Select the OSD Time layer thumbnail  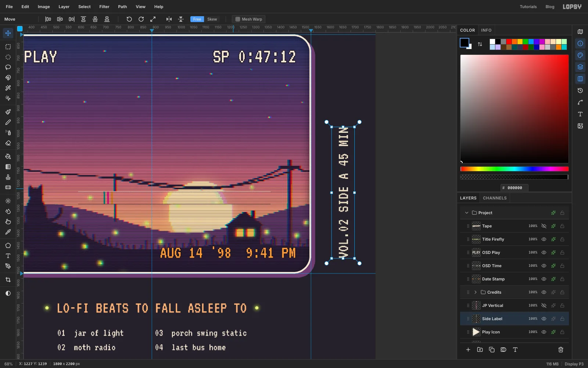point(476,266)
